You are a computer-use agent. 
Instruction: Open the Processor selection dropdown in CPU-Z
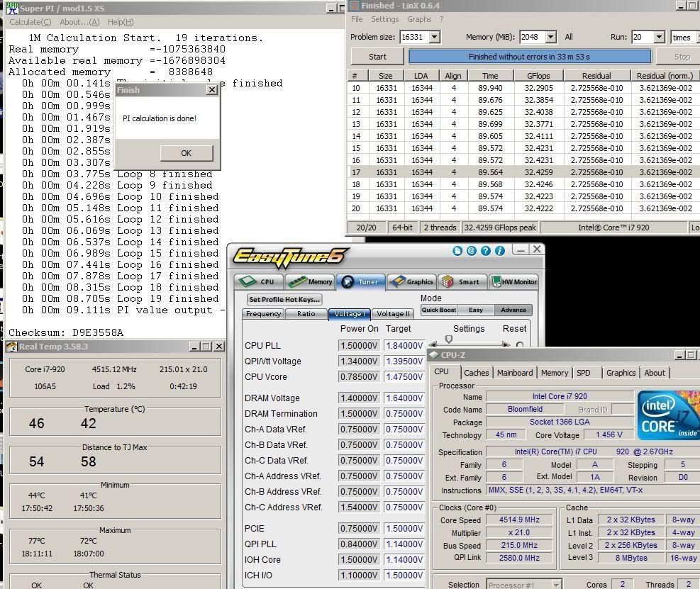tap(556, 585)
